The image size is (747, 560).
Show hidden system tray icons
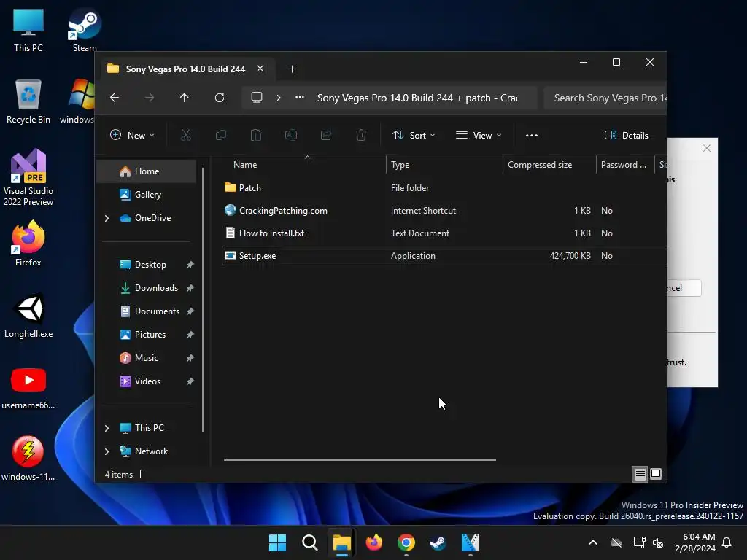(x=593, y=542)
